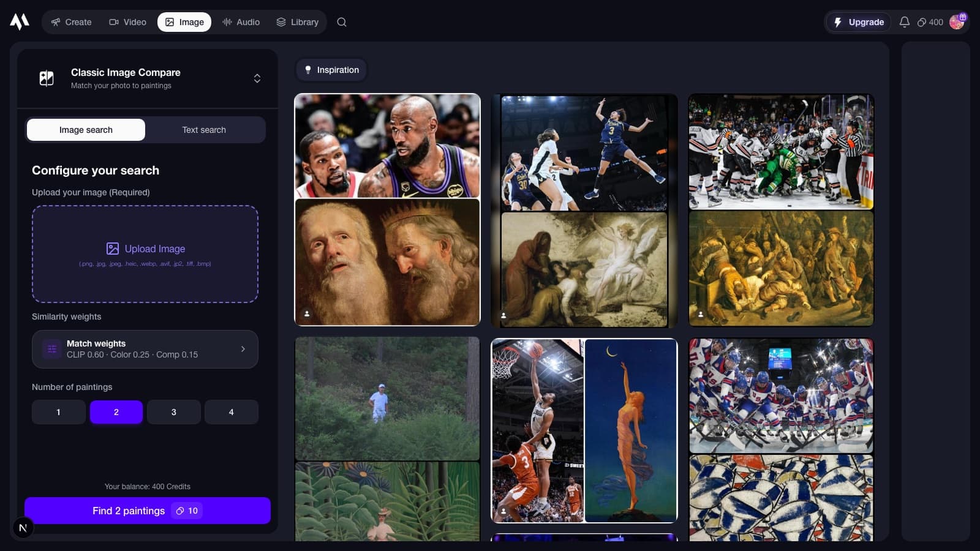Click the person icon on bearded men painting card
The image size is (980, 551).
[x=307, y=314]
